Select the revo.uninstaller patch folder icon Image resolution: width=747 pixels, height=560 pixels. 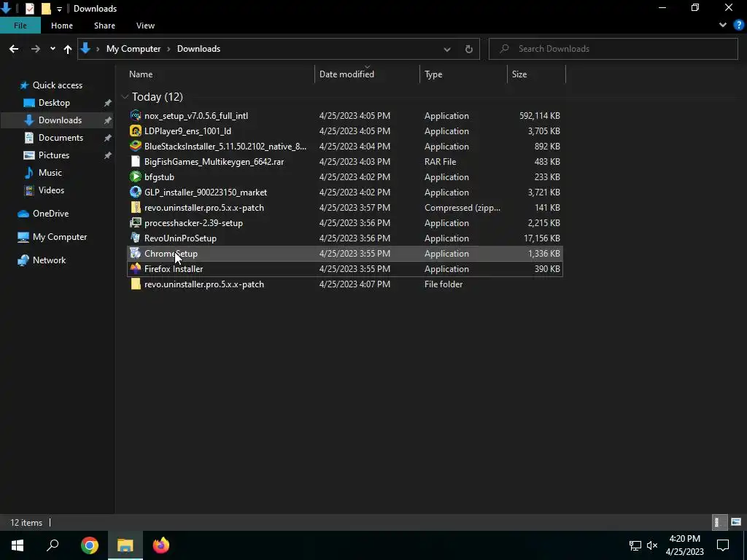coord(135,284)
